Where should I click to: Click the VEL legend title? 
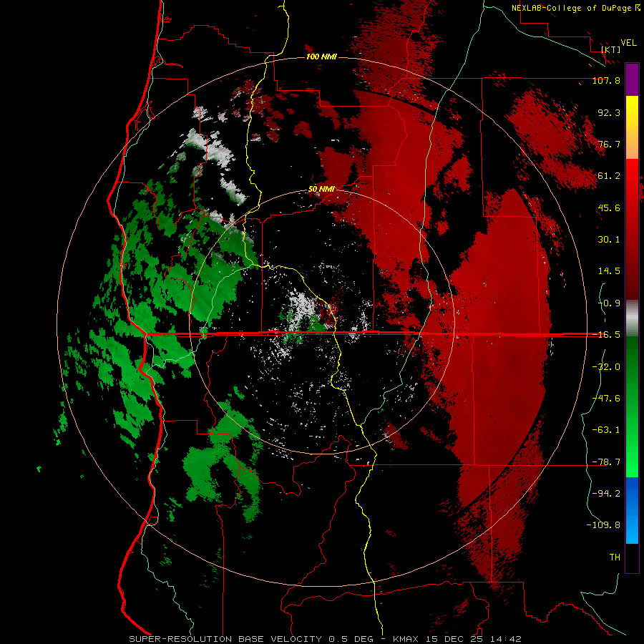coord(628,43)
